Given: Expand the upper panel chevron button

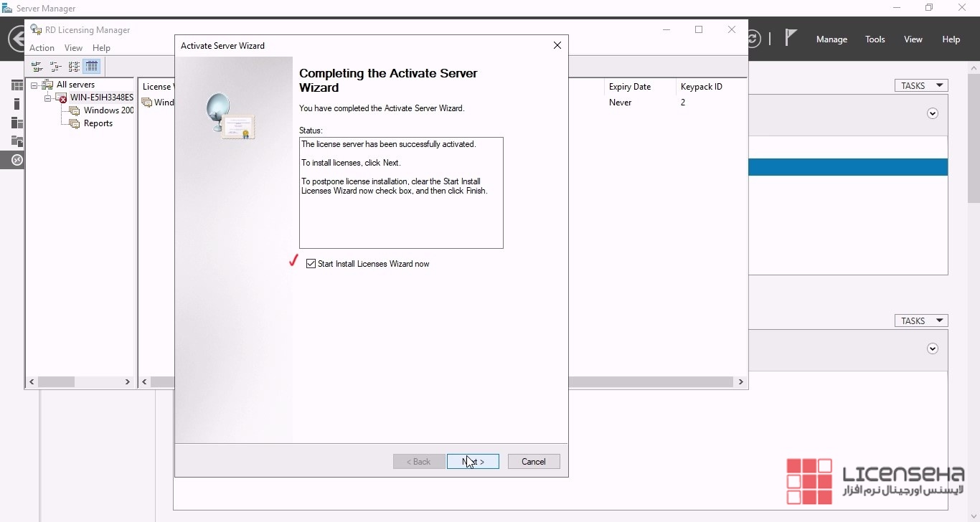Looking at the screenshot, I should tap(933, 113).
